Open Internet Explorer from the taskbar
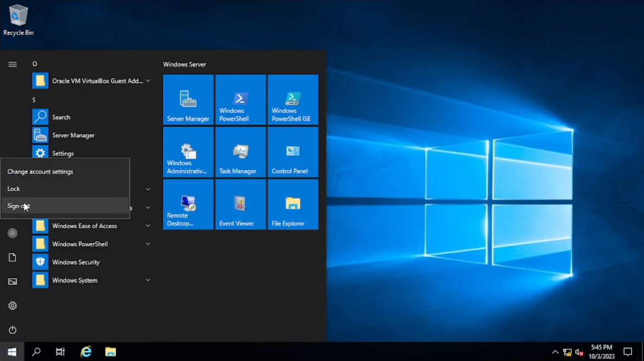The image size is (644, 361). [x=86, y=352]
